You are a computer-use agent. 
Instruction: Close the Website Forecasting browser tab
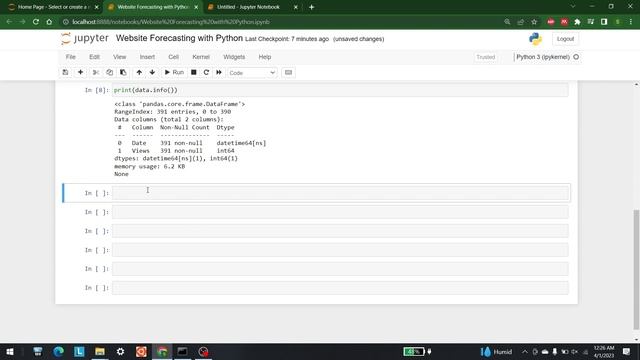click(x=196, y=7)
